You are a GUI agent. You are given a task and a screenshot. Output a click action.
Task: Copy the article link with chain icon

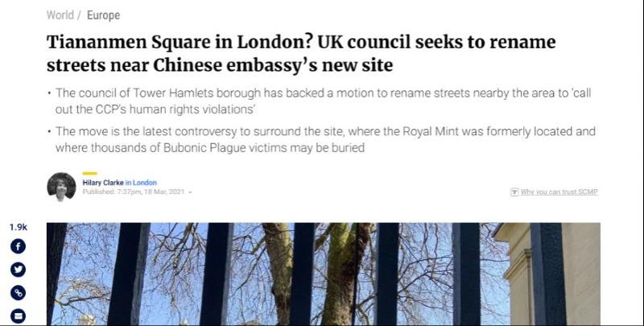click(18, 293)
